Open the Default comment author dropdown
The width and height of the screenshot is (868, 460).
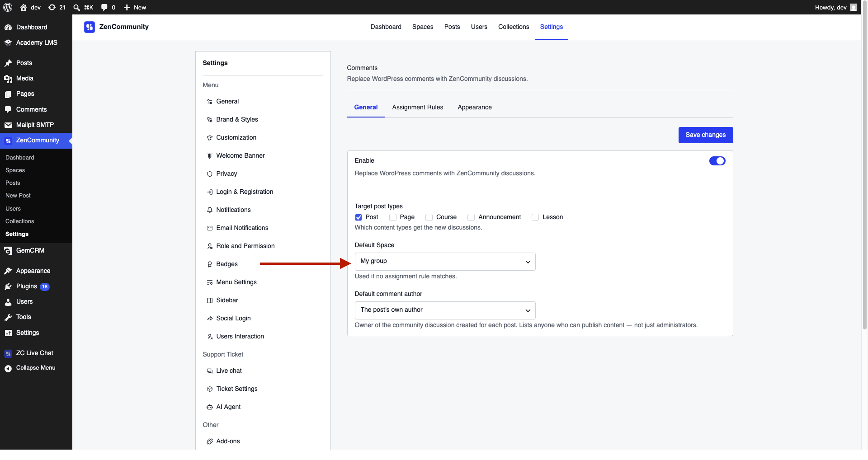(x=445, y=310)
